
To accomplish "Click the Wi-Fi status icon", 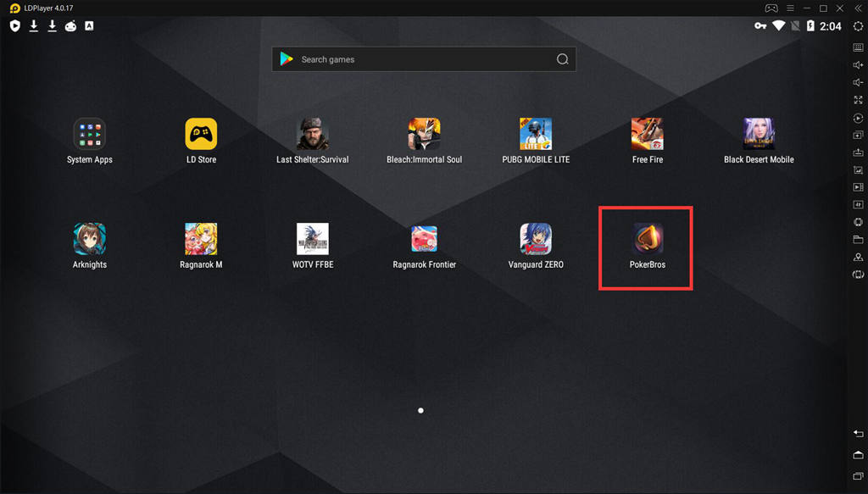I will (778, 25).
